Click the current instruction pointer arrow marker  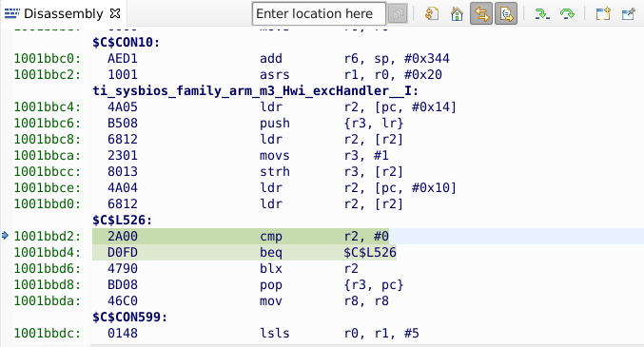click(6, 236)
